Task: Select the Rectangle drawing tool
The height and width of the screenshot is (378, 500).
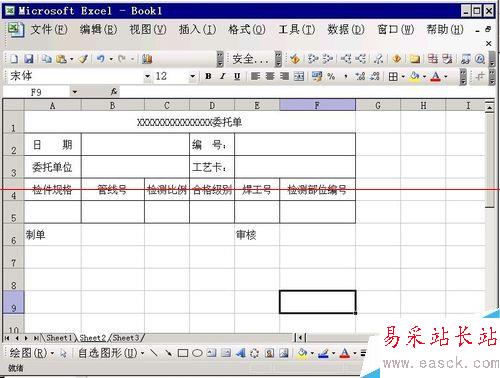Action: tap(183, 353)
